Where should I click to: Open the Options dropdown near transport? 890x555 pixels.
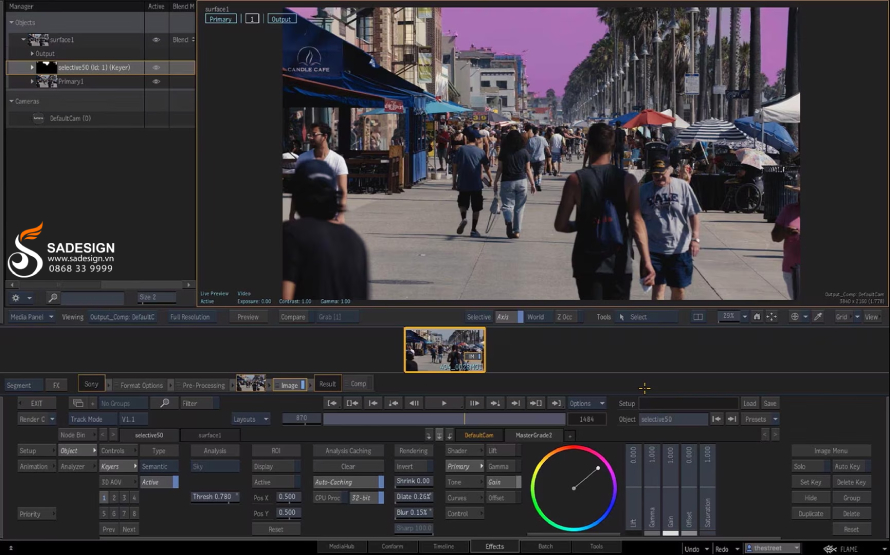[x=586, y=403]
